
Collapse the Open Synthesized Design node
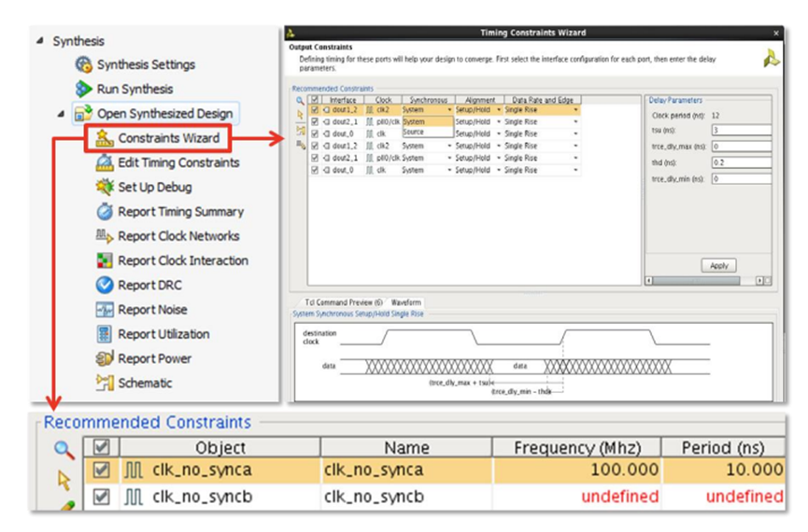pyautogui.click(x=61, y=114)
